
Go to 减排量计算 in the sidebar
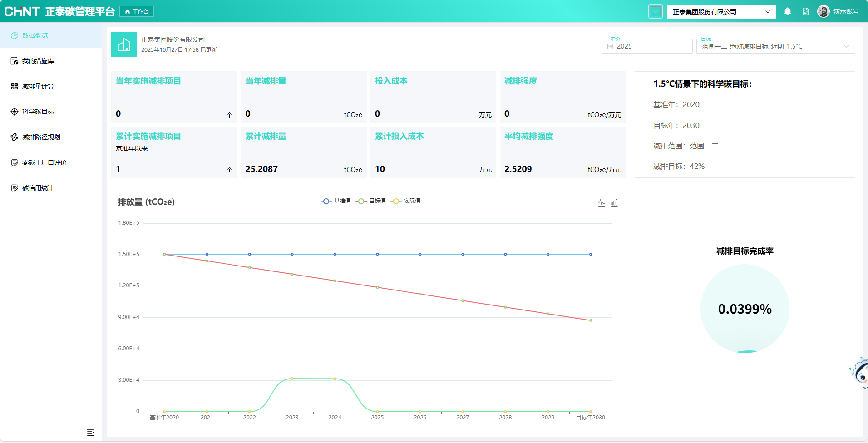51,86
